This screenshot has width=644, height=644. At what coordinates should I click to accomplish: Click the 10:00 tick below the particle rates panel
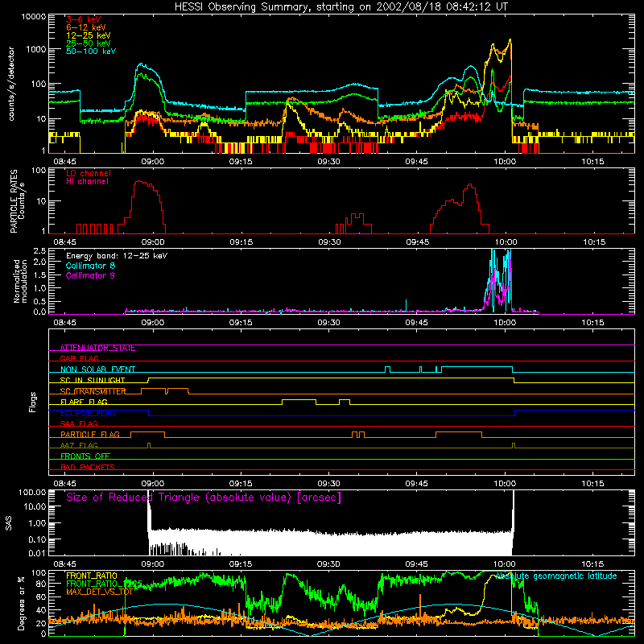[506, 242]
